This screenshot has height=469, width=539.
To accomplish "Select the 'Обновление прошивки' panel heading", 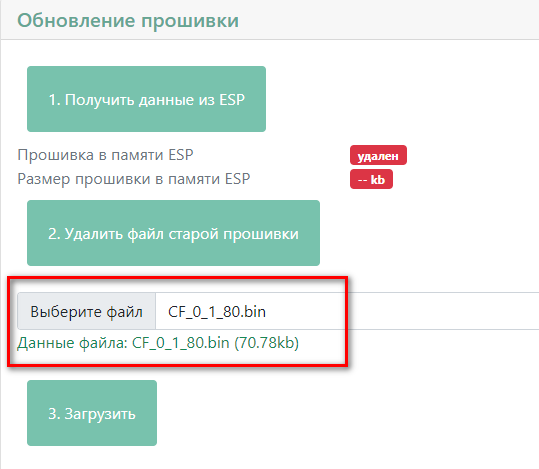I will point(128,20).
